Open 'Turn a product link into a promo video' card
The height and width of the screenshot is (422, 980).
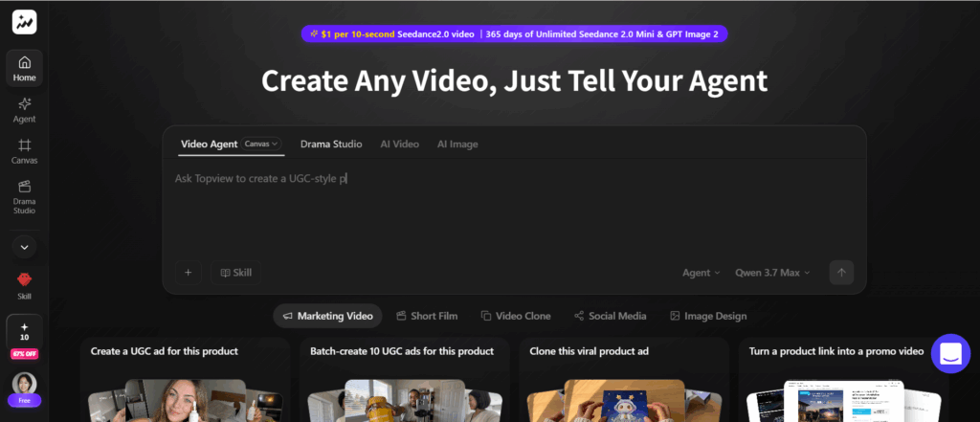(843, 380)
